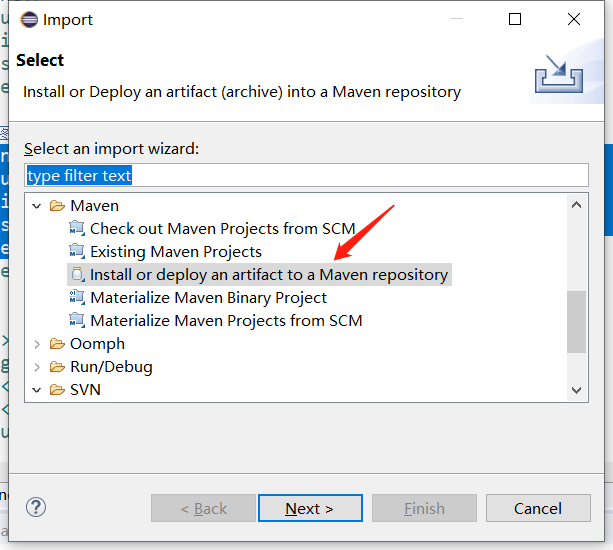The image size is (613, 550).
Task: Maximize the Import dialog
Action: tap(515, 19)
